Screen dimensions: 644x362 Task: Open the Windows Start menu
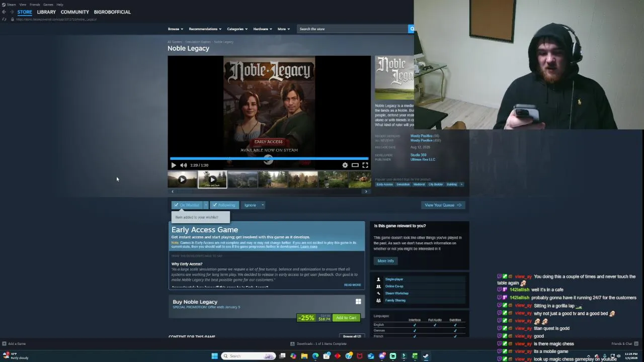(214, 356)
